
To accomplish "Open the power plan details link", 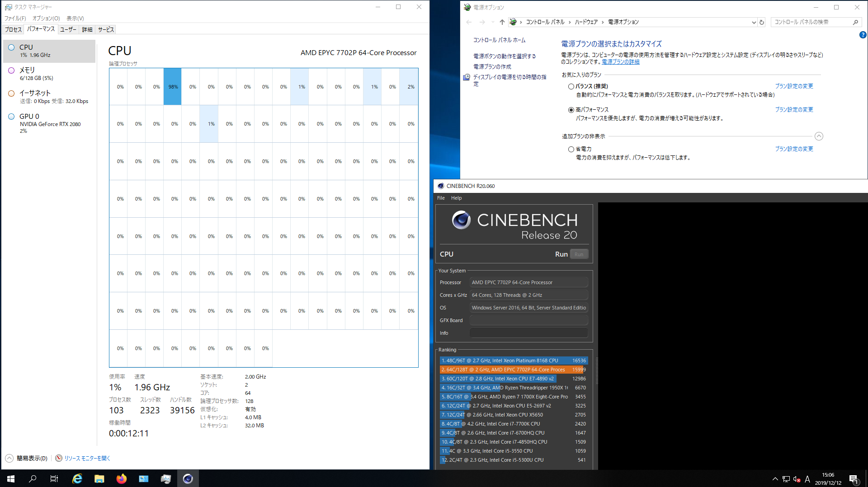I will click(x=621, y=62).
